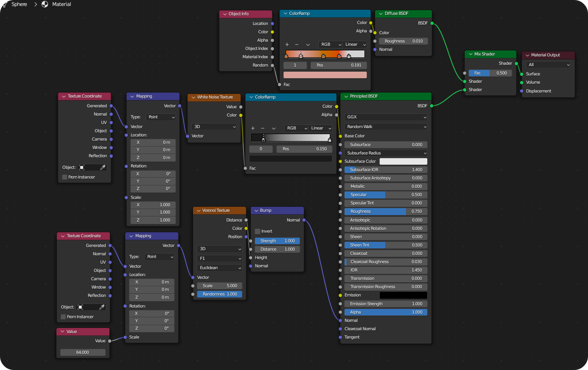Open the Euclidean distance dropdown
Image resolution: width=588 pixels, height=370 pixels.
click(x=219, y=268)
